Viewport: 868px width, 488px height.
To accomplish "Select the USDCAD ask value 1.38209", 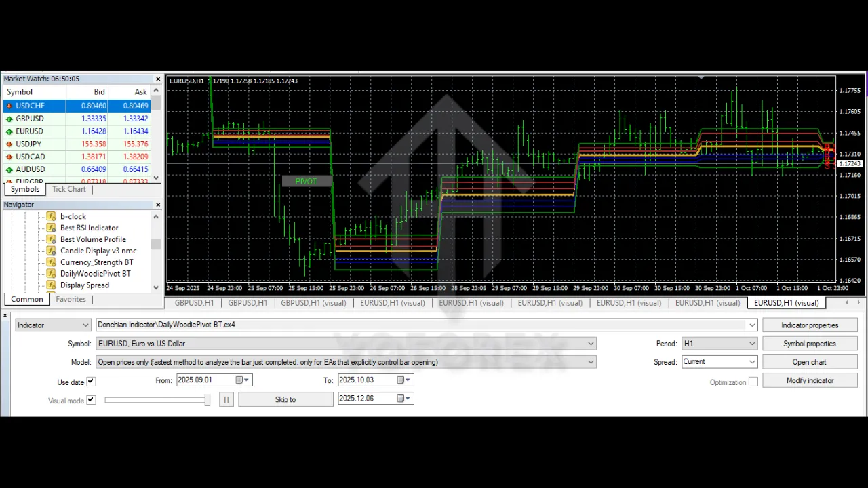I will tap(136, 157).
